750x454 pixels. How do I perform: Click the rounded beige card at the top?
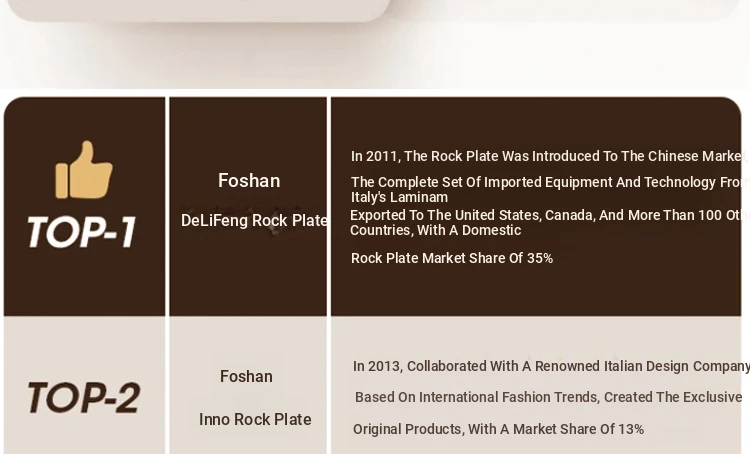pos(199,10)
